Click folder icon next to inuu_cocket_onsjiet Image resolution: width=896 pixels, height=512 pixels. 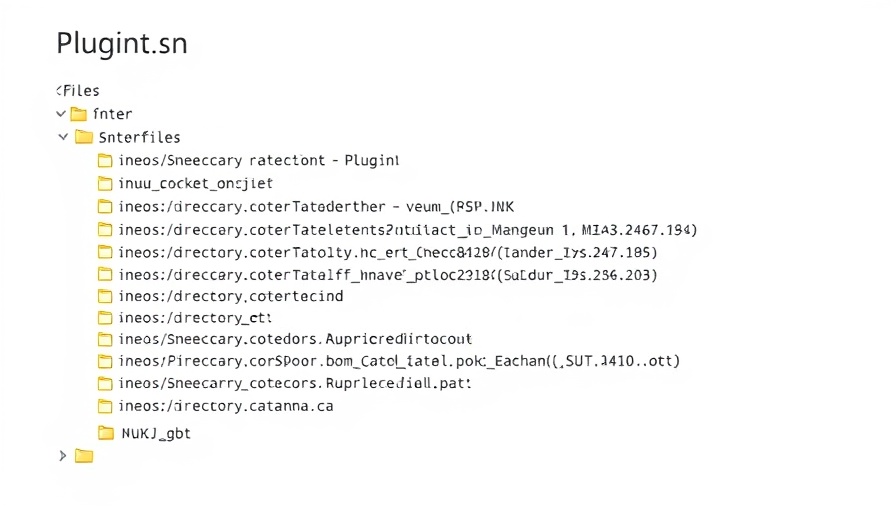[x=105, y=183]
